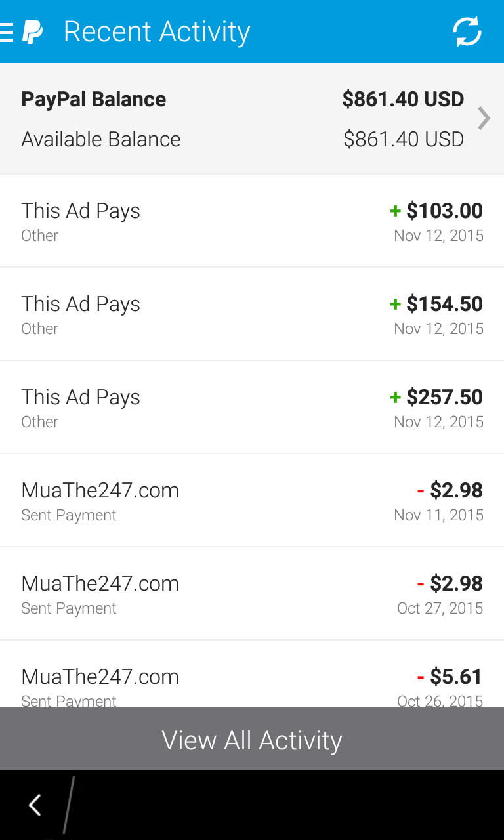Tap the PayPal logo in header
Image resolution: width=504 pixels, height=840 pixels.
tap(33, 31)
